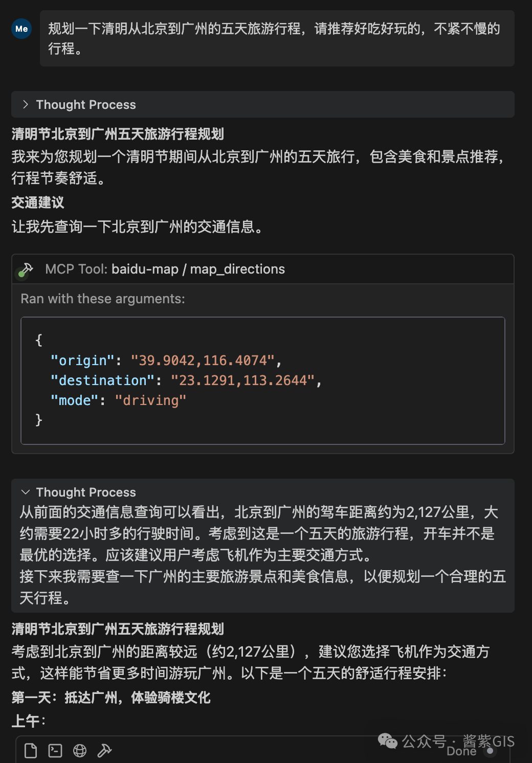Click the "destination" value in the arguments
The height and width of the screenshot is (763, 532).
click(x=242, y=380)
